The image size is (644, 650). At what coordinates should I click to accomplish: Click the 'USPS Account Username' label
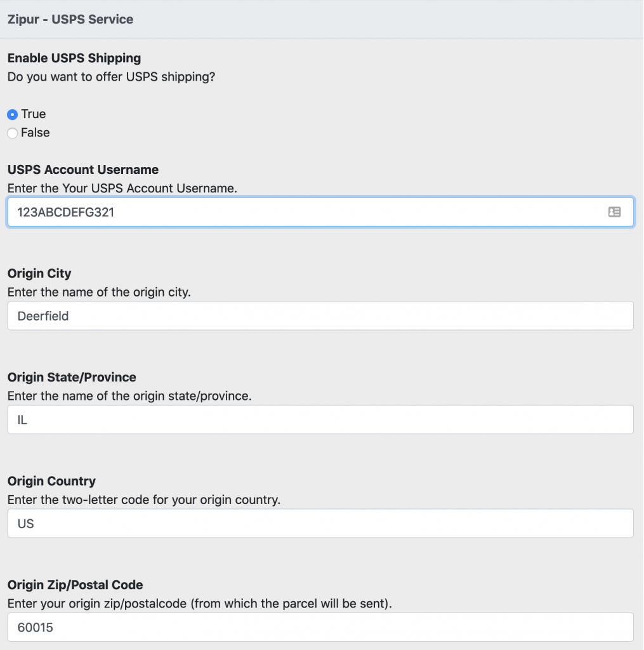83,169
